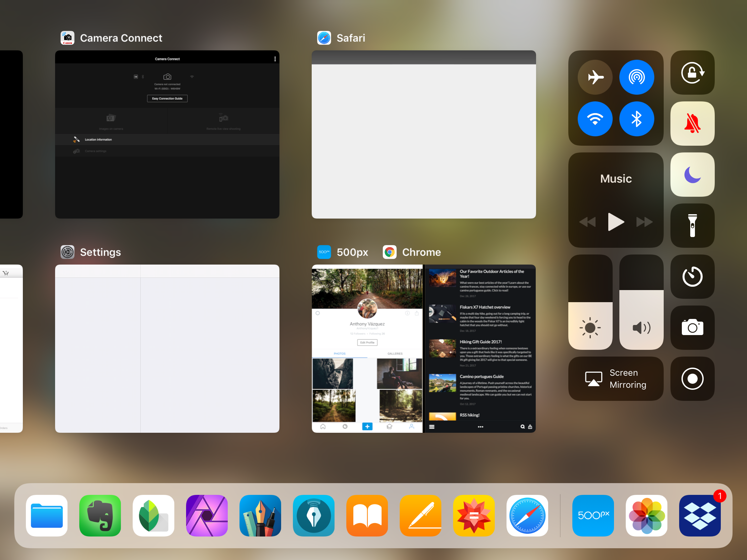Tap the Safari compass icon above card
The height and width of the screenshot is (560, 747).
pyautogui.click(x=324, y=38)
